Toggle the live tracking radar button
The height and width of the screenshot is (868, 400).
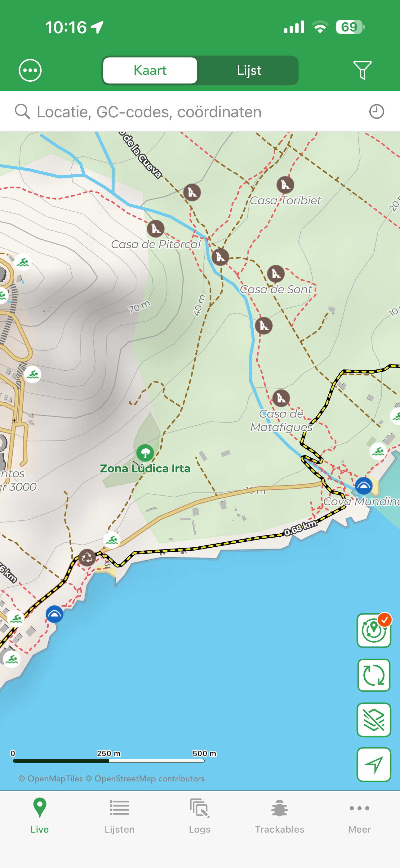click(374, 631)
